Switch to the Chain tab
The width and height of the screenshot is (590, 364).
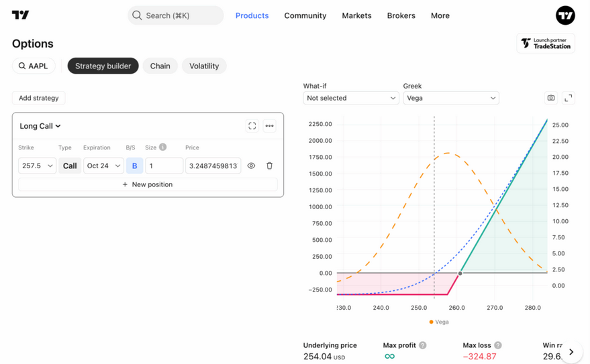pos(160,66)
